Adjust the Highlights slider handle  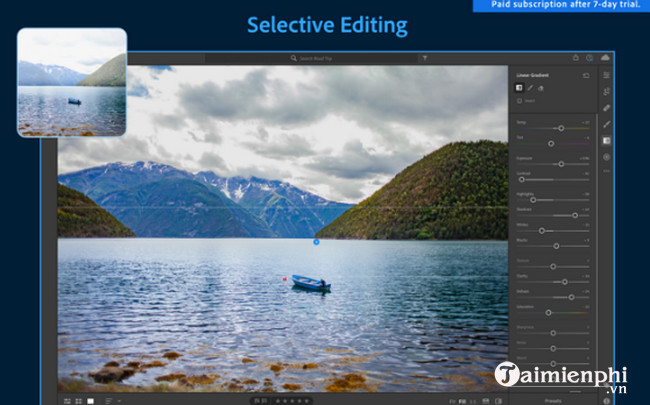click(533, 200)
